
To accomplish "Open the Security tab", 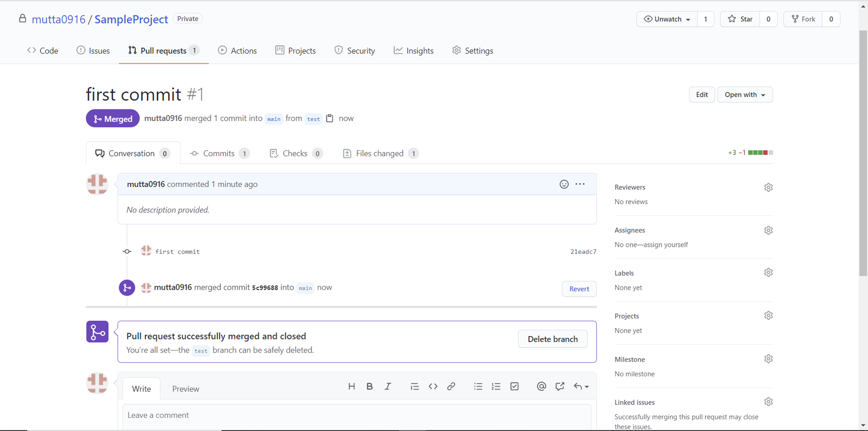I will pos(355,51).
